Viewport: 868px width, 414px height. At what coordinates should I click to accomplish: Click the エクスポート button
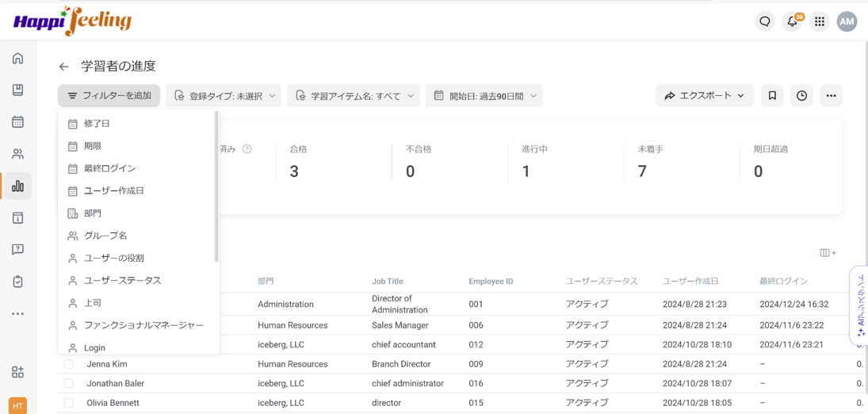[x=704, y=96]
